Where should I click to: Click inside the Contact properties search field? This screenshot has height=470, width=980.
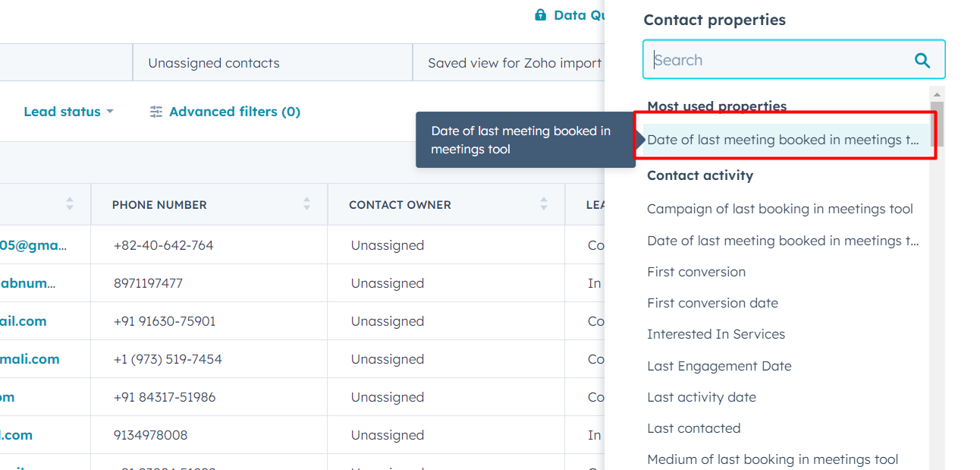[759, 59]
